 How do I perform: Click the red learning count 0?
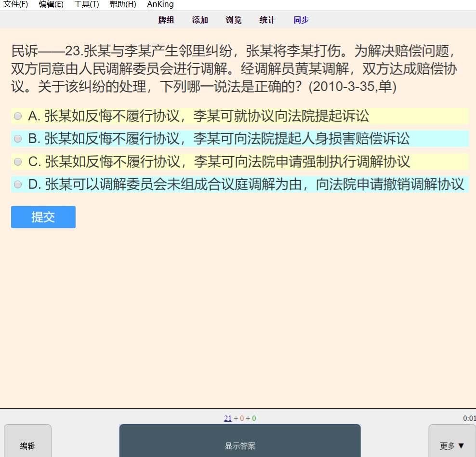242,418
